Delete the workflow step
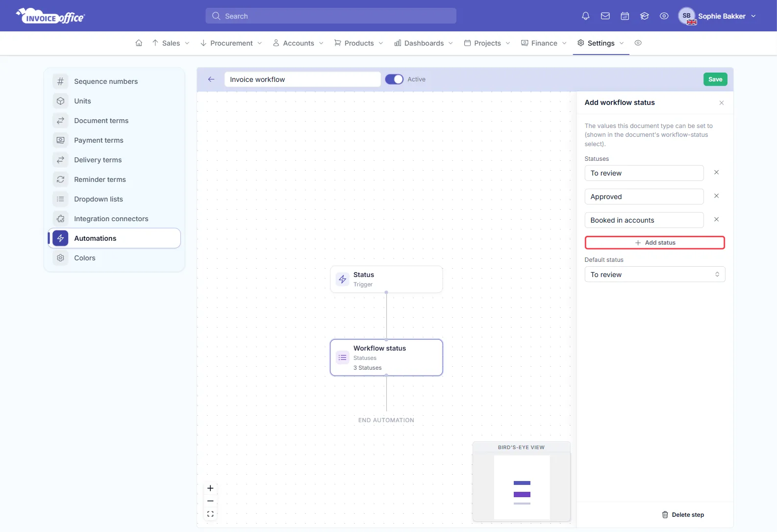The height and width of the screenshot is (532, 777). point(683,515)
